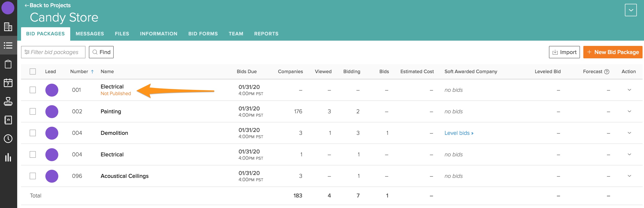Click the New Bid Package button
644x208 pixels.
tap(612, 52)
